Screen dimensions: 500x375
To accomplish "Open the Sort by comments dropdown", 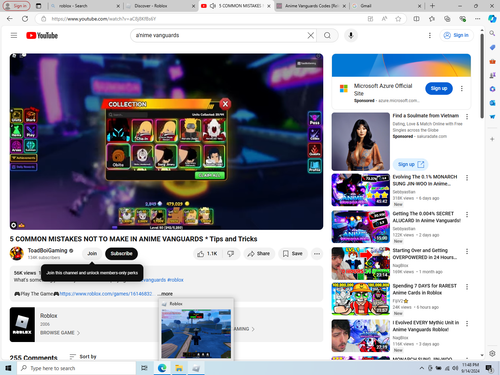I will [x=83, y=357].
